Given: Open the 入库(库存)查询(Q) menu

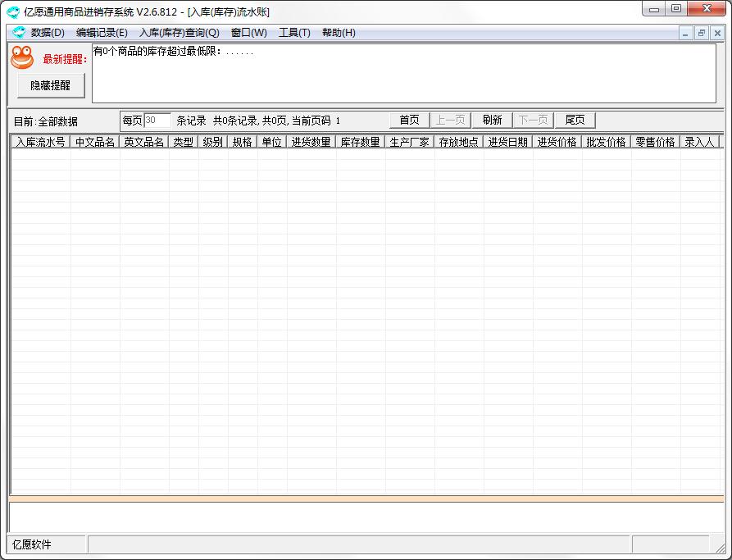Looking at the screenshot, I should 180,33.
